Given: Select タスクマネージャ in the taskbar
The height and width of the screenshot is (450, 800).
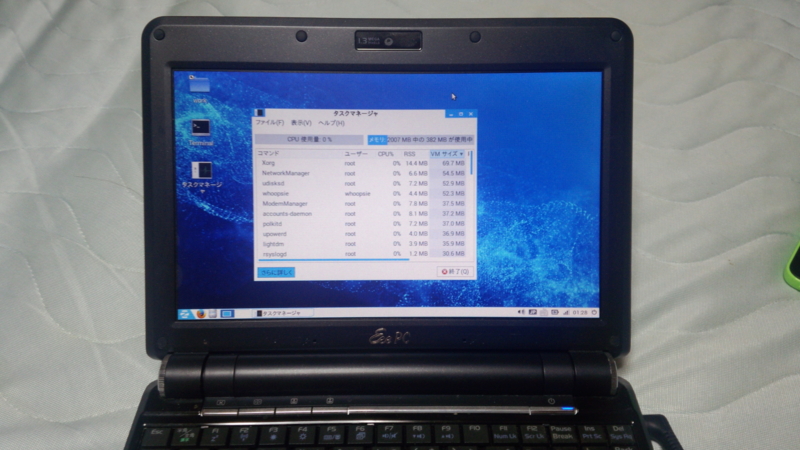Looking at the screenshot, I should point(282,313).
